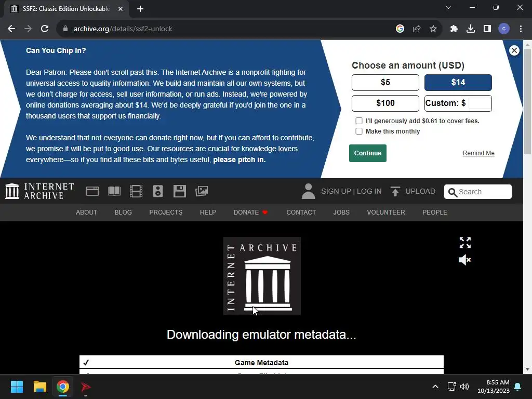532x399 pixels.
Task: Open a new browser tab
Action: coord(140,9)
